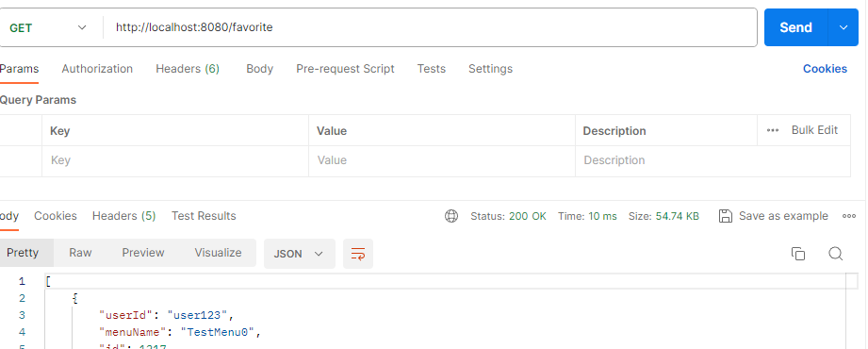
Task: Click the "user123" value in response
Action: [x=198, y=315]
